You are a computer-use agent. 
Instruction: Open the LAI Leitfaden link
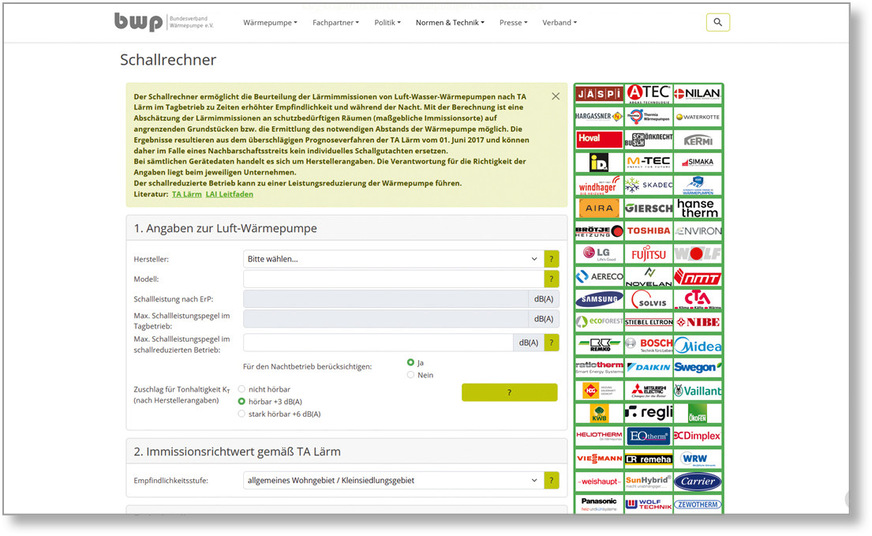[229, 194]
